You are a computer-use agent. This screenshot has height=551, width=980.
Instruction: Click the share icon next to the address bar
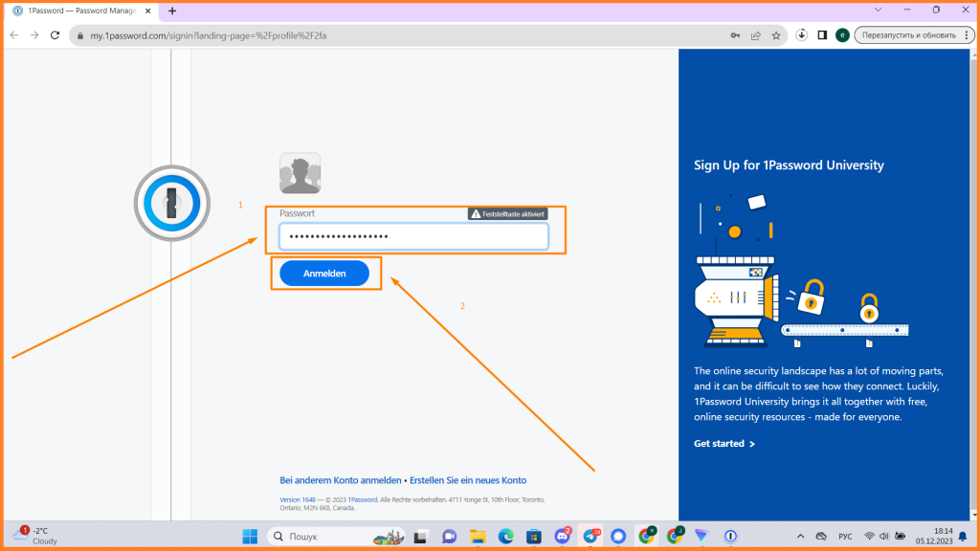pyautogui.click(x=755, y=34)
